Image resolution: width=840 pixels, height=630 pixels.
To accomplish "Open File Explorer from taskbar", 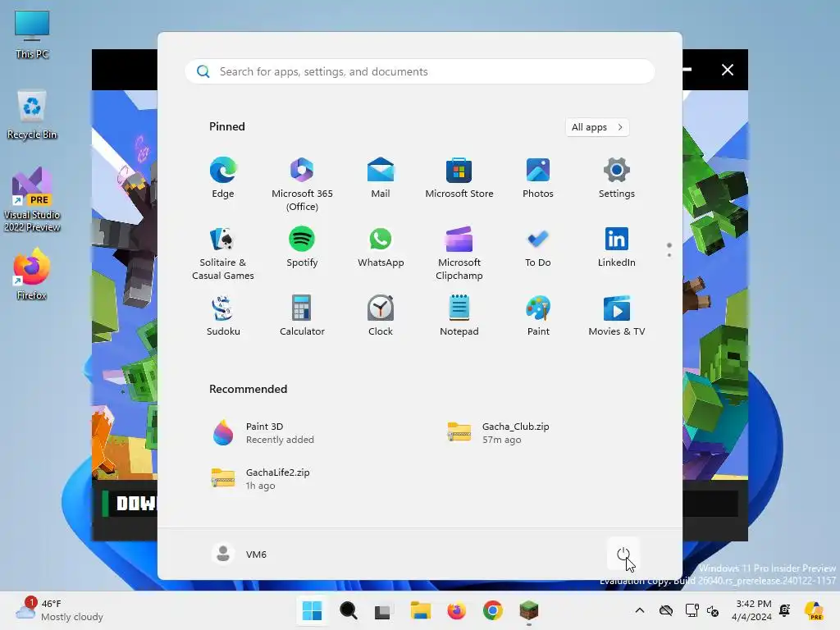I will point(421,610).
